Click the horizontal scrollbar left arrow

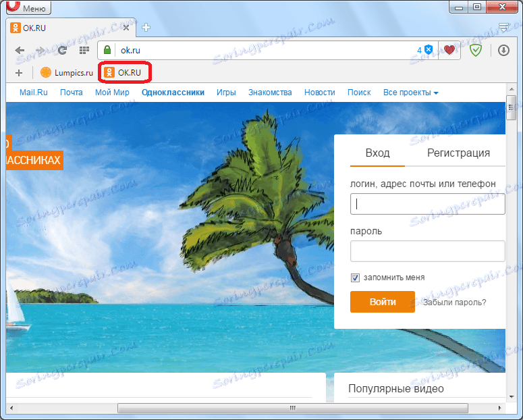pos(11,408)
